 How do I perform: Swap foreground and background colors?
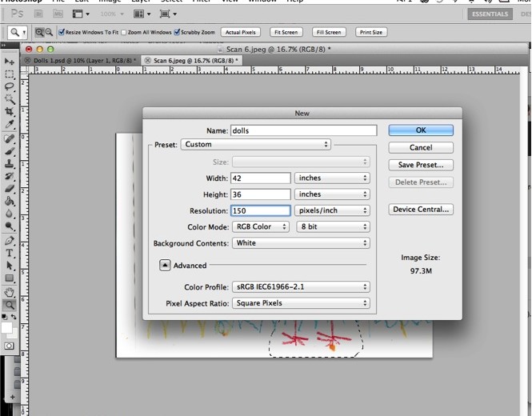click(14, 317)
